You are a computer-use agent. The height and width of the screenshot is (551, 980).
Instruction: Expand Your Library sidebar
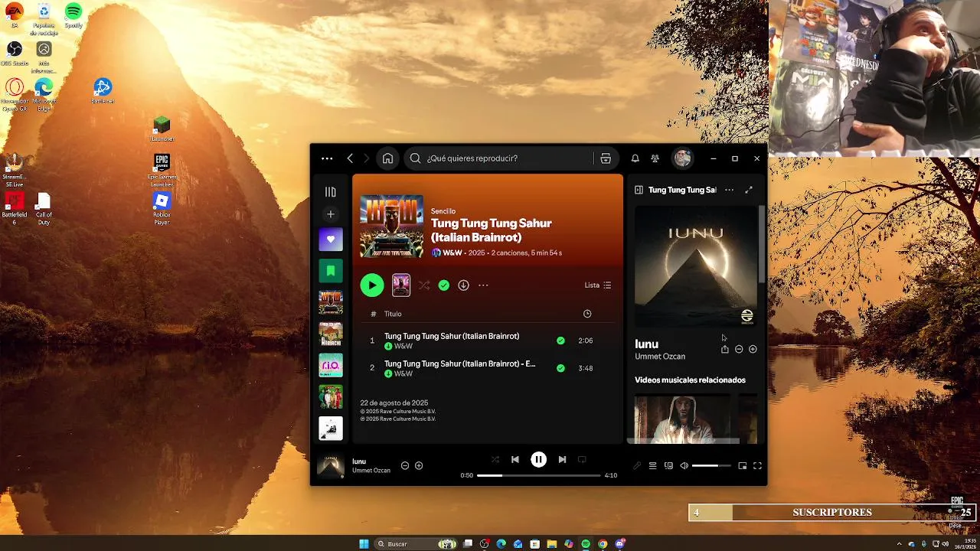(331, 192)
